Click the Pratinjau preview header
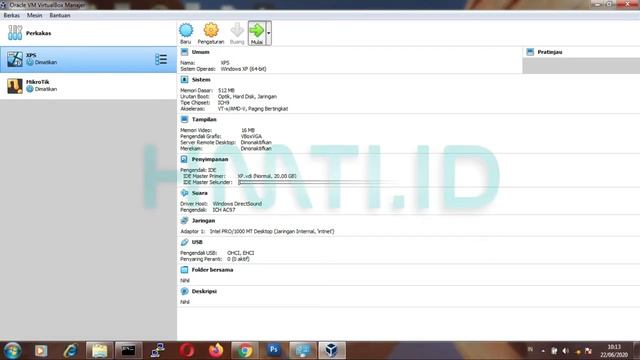640x360 pixels. [550, 52]
